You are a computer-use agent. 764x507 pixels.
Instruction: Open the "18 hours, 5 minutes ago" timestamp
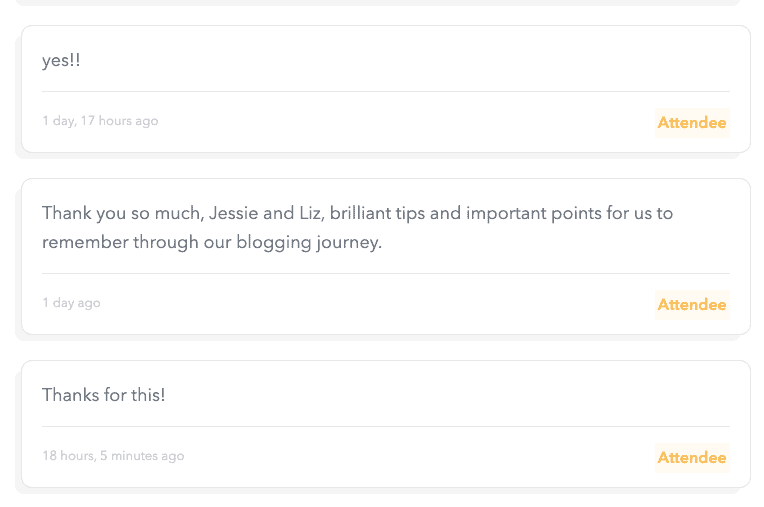click(x=113, y=456)
